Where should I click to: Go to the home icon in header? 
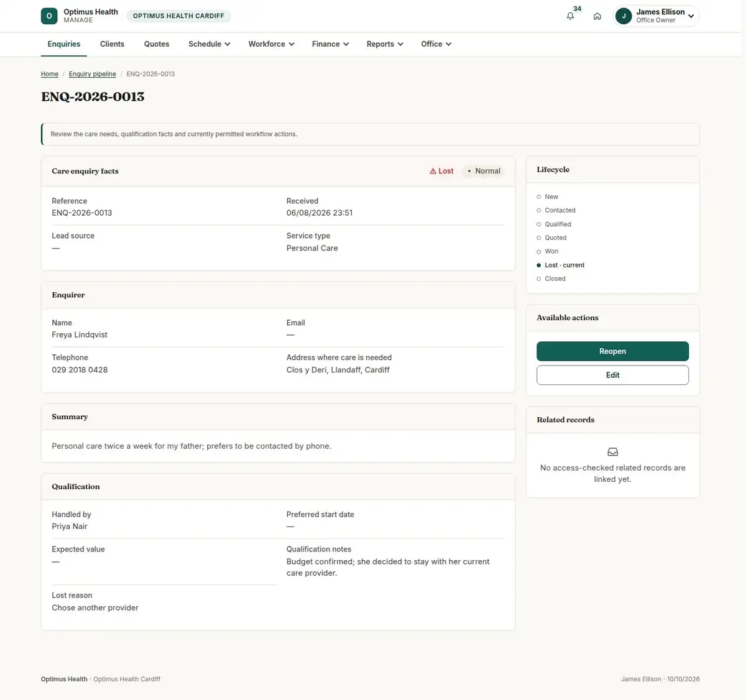coord(597,16)
